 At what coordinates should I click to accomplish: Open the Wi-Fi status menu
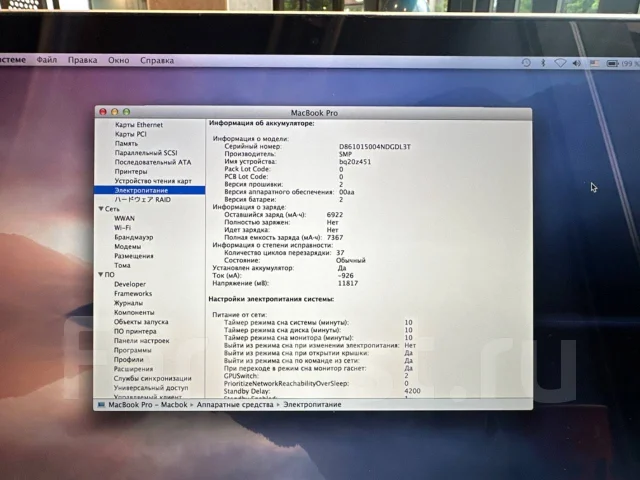(x=560, y=63)
